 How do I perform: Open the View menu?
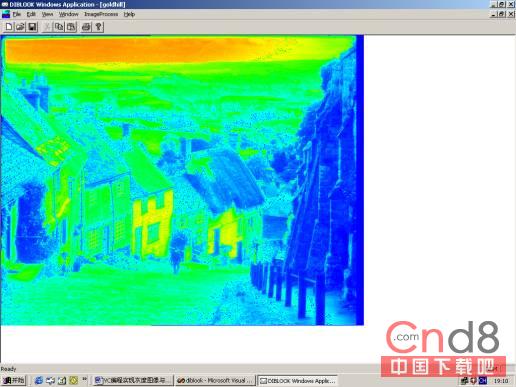pyautogui.click(x=47, y=14)
